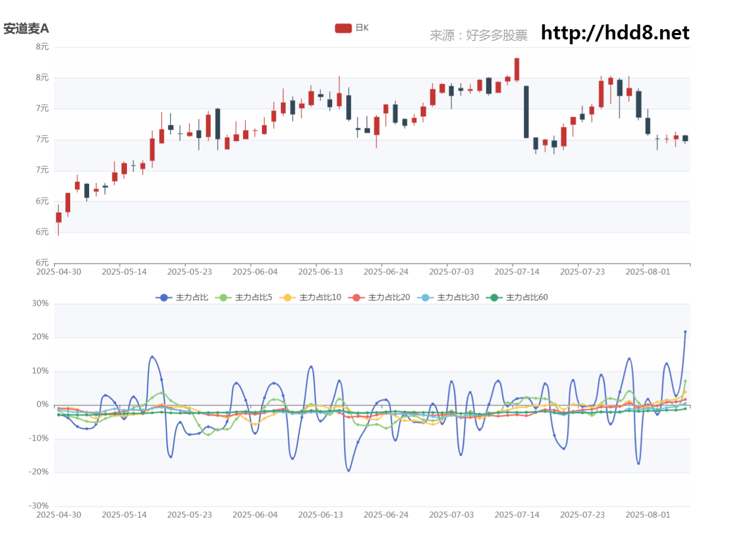Select 2025-08-01 on the candlestick chart axis
Image resolution: width=737 pixels, height=560 pixels.
click(648, 272)
